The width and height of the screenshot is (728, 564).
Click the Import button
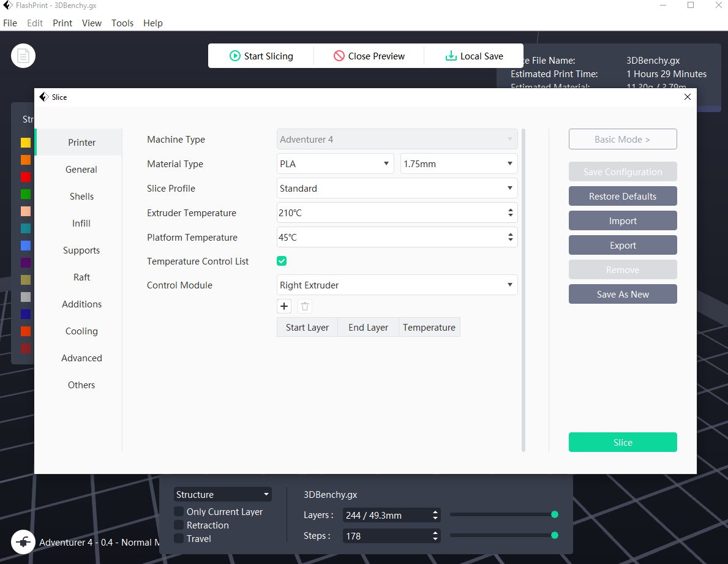pyautogui.click(x=623, y=220)
